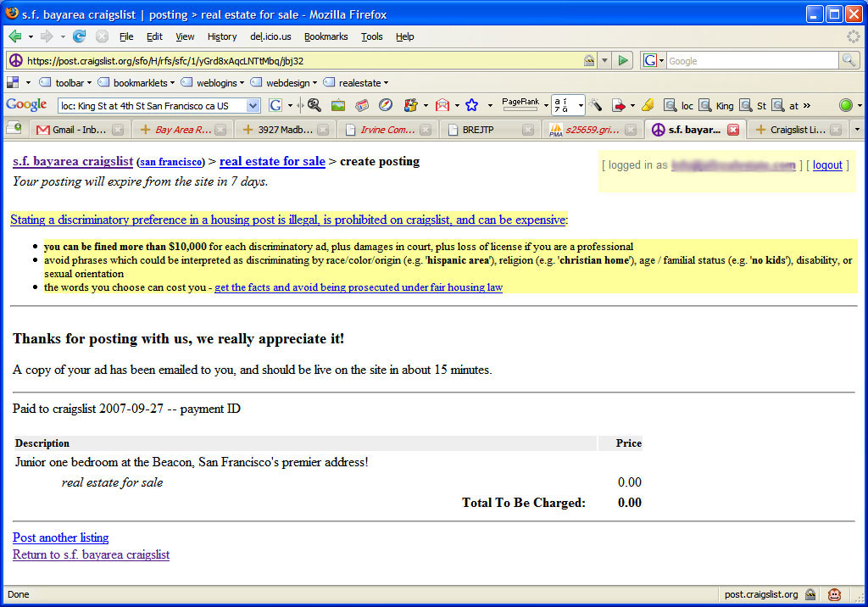Open the View menu
This screenshot has height=607, width=868.
click(185, 36)
